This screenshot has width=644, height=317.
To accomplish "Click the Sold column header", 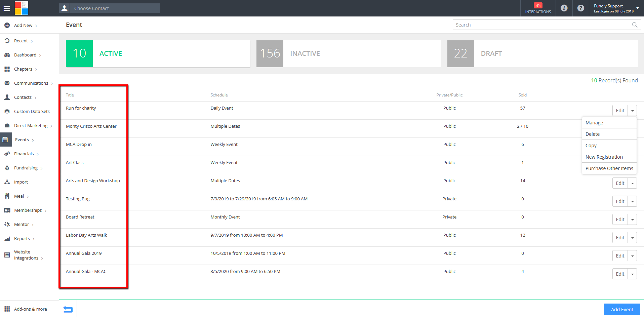I will (522, 95).
